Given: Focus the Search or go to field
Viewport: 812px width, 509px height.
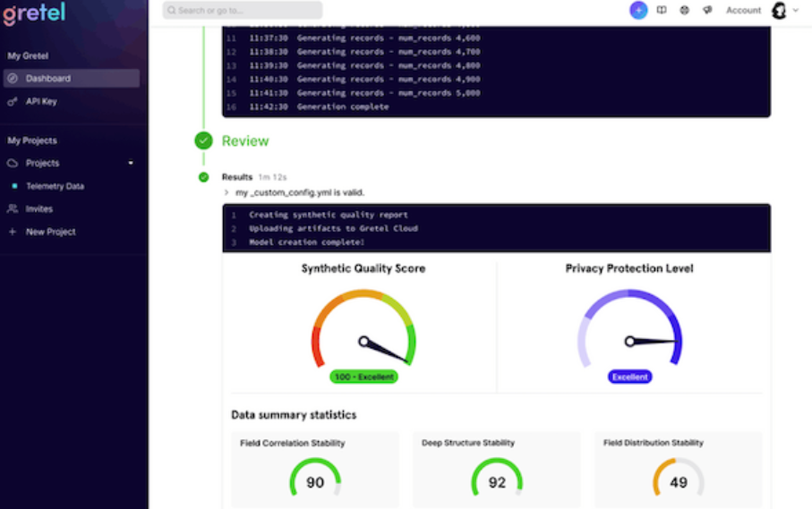Looking at the screenshot, I should pyautogui.click(x=242, y=11).
